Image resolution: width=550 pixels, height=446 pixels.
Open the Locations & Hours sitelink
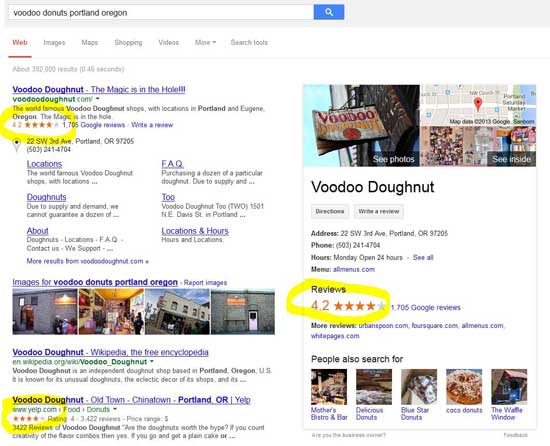click(x=195, y=231)
